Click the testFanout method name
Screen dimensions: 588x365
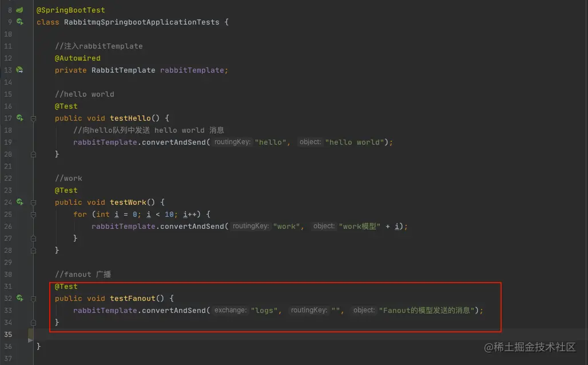(x=132, y=298)
